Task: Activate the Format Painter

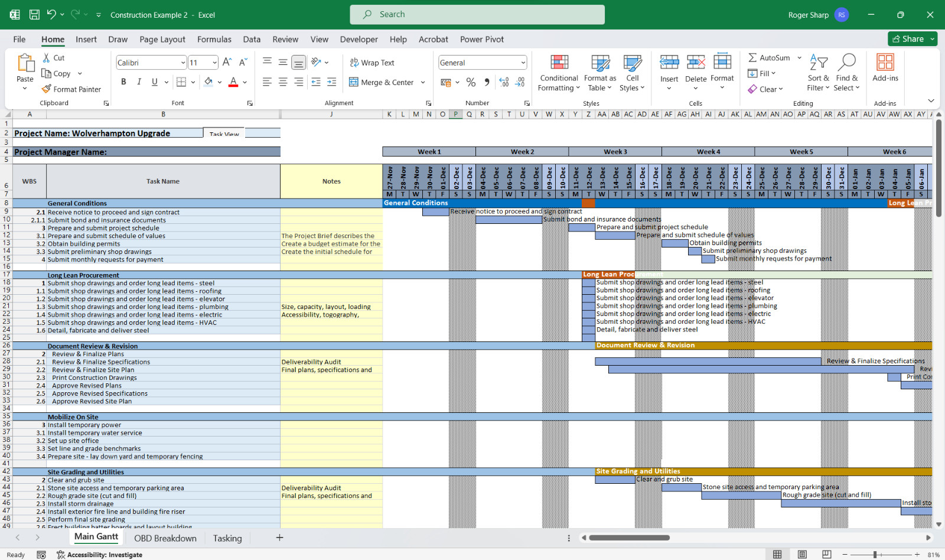Action: pos(71,89)
